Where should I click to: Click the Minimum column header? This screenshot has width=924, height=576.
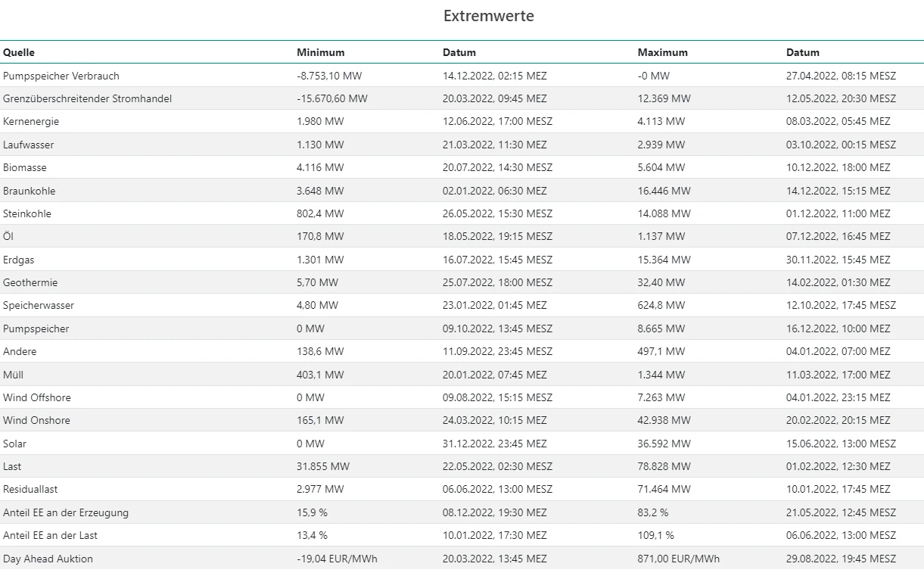(320, 53)
